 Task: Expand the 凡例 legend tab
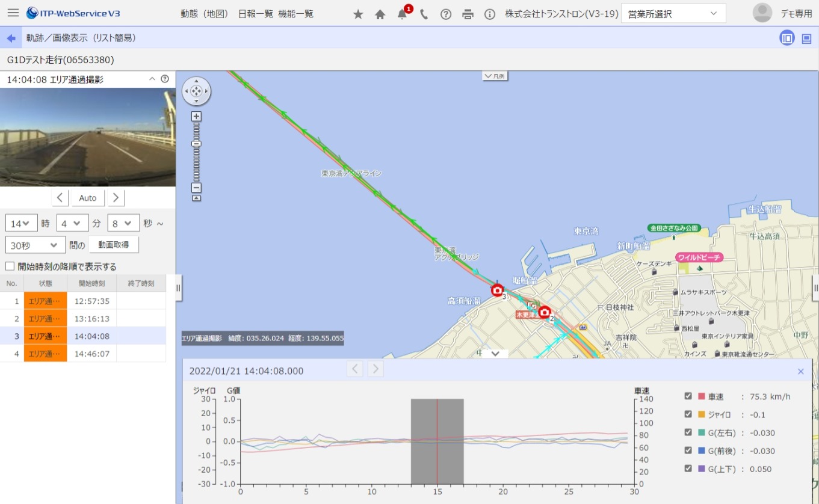click(x=494, y=76)
